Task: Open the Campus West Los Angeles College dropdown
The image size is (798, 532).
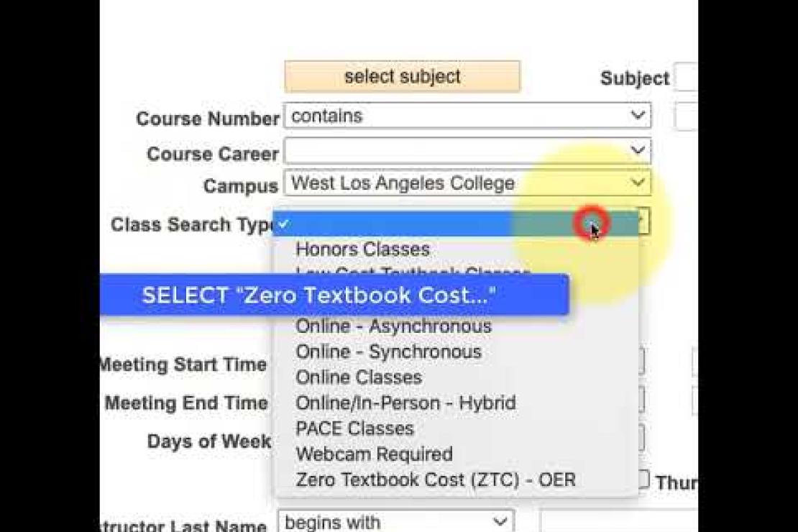Action: coord(467,183)
